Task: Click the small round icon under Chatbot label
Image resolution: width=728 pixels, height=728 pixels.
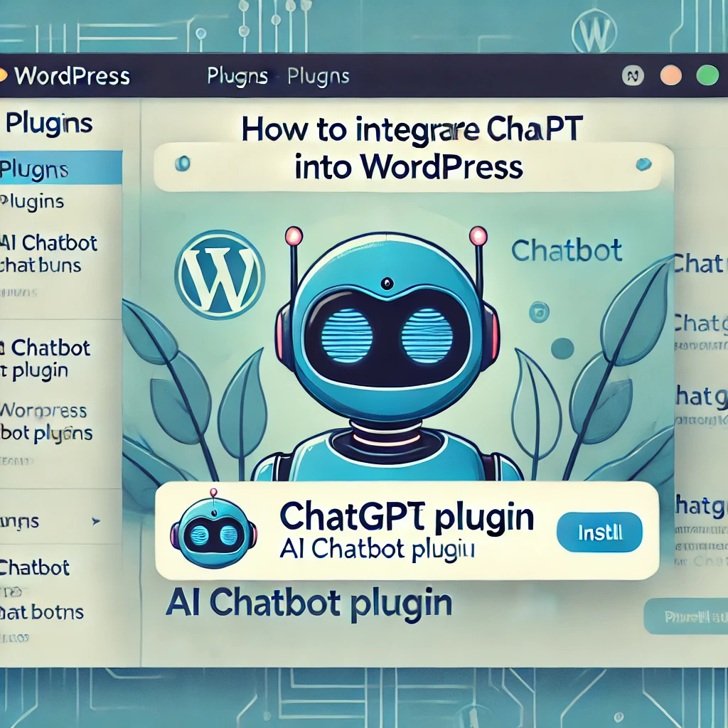Action: 539,312
